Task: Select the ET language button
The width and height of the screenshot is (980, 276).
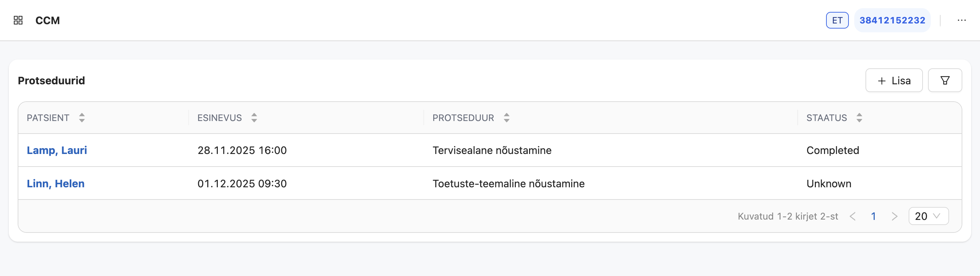Action: (837, 20)
